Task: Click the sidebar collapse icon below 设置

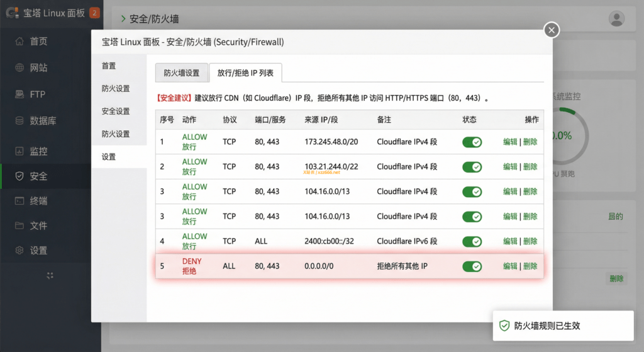Action: [x=50, y=276]
